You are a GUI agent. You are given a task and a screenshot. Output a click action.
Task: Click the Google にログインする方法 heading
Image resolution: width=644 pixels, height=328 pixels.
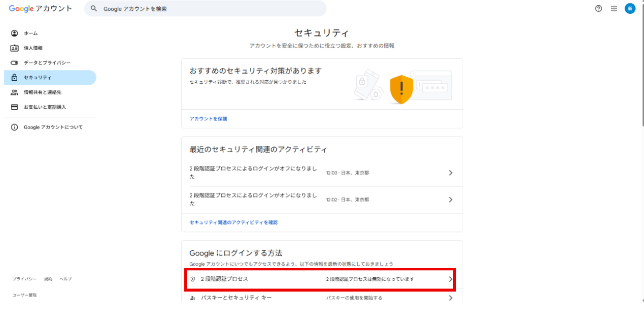pyautogui.click(x=236, y=253)
